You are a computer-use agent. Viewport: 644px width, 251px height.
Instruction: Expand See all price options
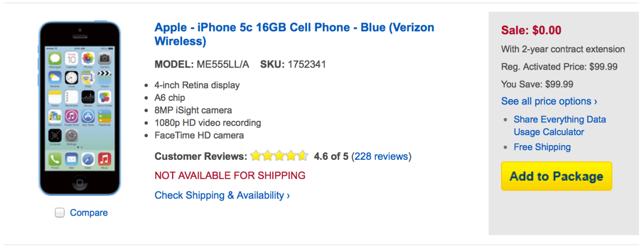click(x=549, y=101)
